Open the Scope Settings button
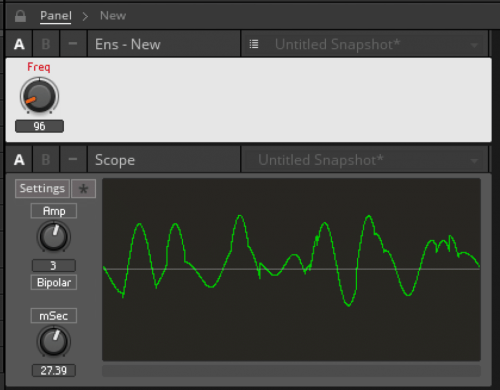The height and width of the screenshot is (390, 500). pyautogui.click(x=42, y=188)
